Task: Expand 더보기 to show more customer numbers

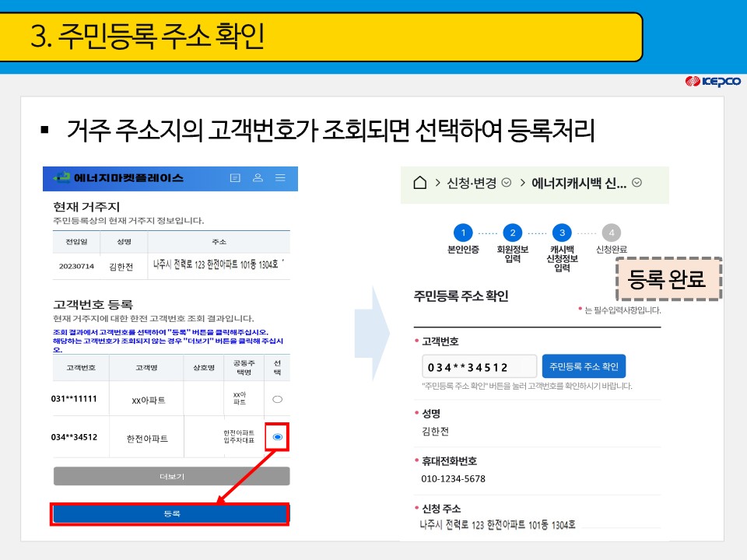Action: point(170,474)
